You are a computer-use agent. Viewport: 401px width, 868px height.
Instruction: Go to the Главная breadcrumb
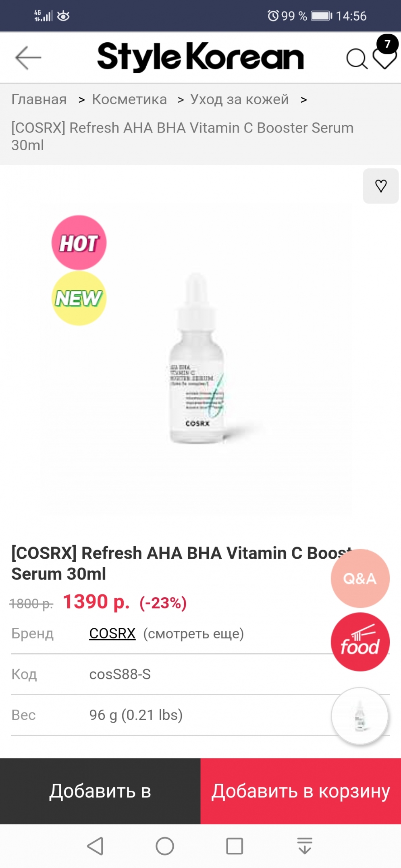[39, 99]
